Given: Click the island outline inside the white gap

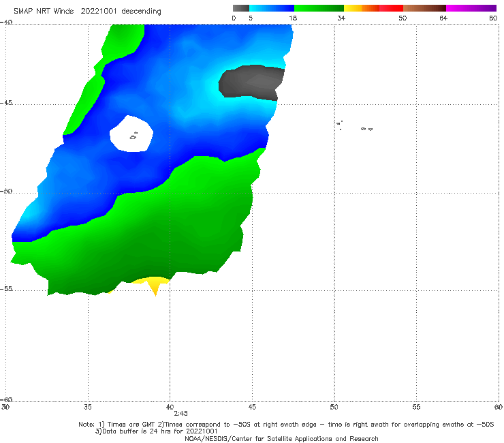Looking at the screenshot, I should (x=133, y=136).
